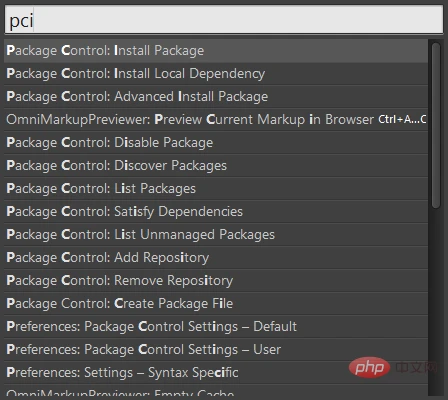Choose Package Control: List Packages
This screenshot has width=448, height=400.
(216, 189)
